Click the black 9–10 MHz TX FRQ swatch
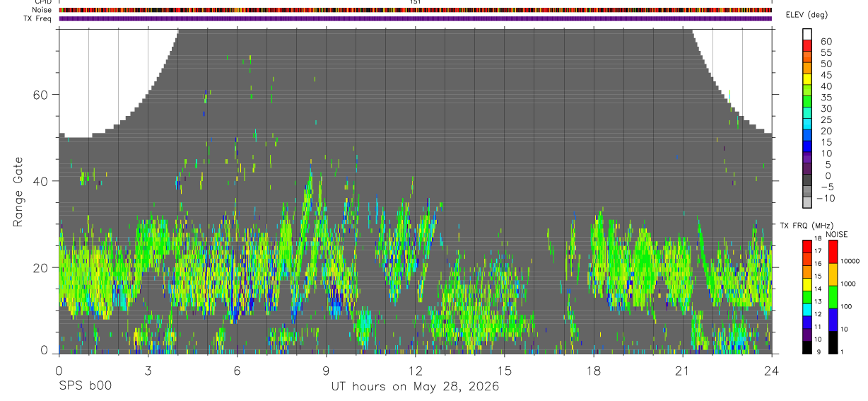The image size is (868, 401). (x=807, y=347)
